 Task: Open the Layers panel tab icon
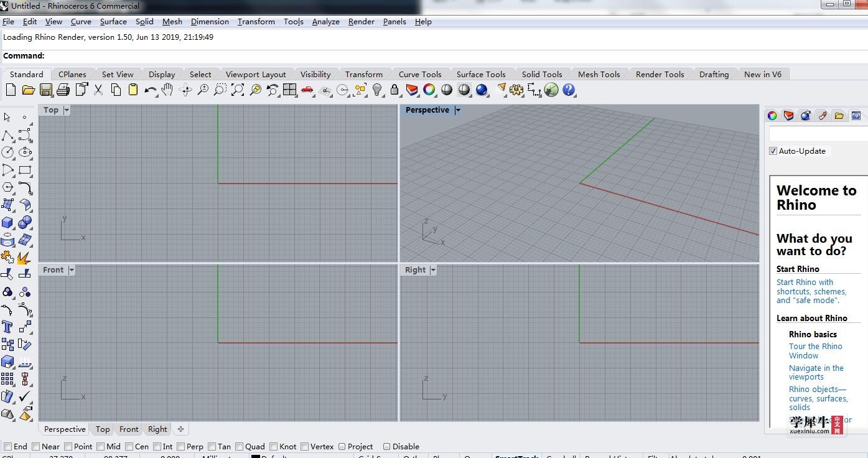(x=789, y=116)
